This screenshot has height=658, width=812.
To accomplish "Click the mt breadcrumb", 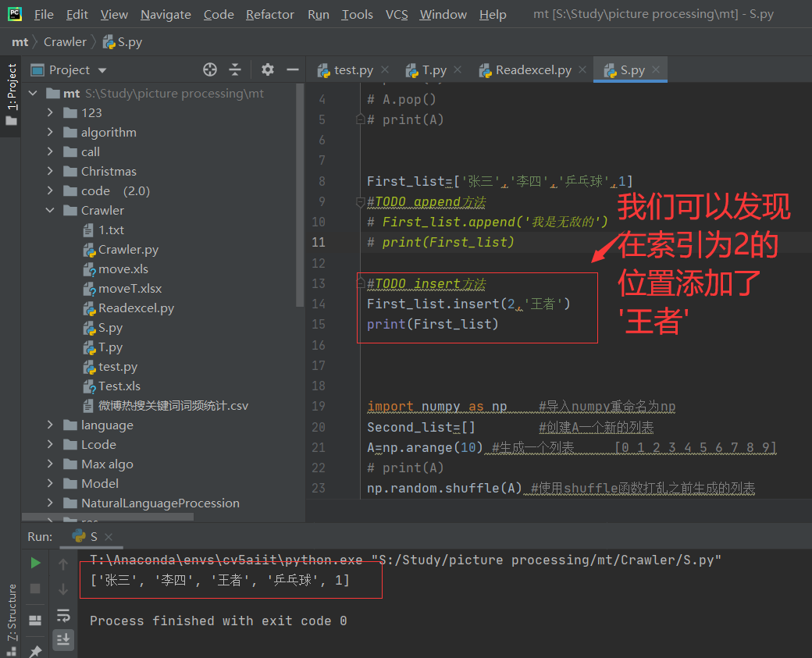I will coord(20,42).
